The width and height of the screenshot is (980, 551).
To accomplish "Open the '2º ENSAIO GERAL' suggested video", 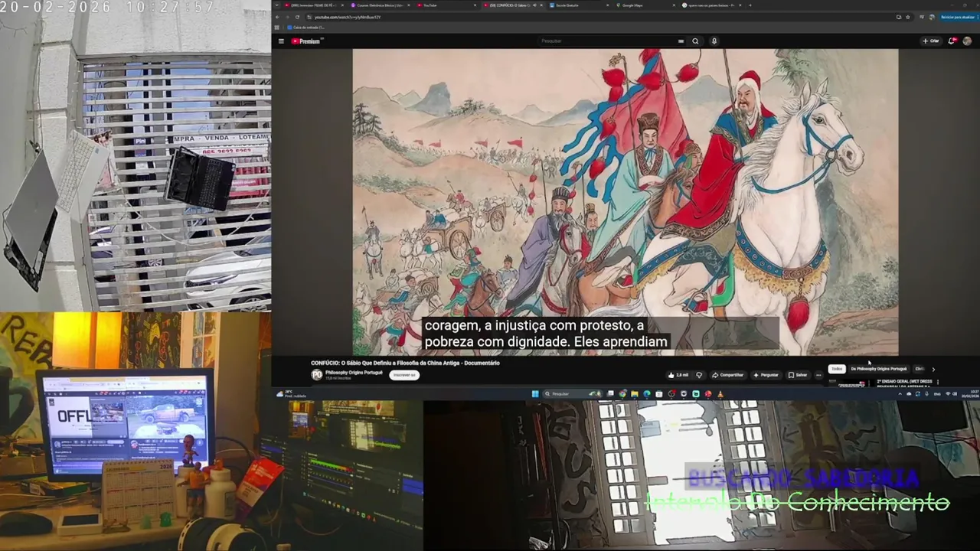I will (904, 383).
